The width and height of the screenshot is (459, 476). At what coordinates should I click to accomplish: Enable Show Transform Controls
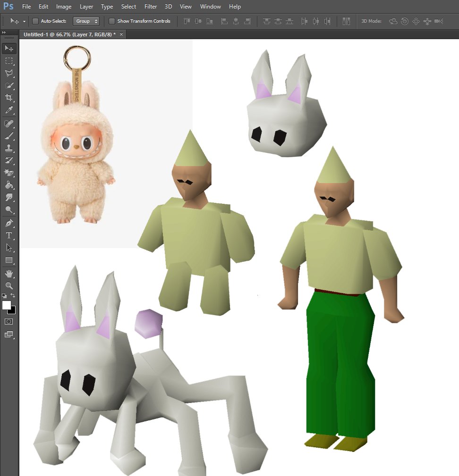point(111,21)
